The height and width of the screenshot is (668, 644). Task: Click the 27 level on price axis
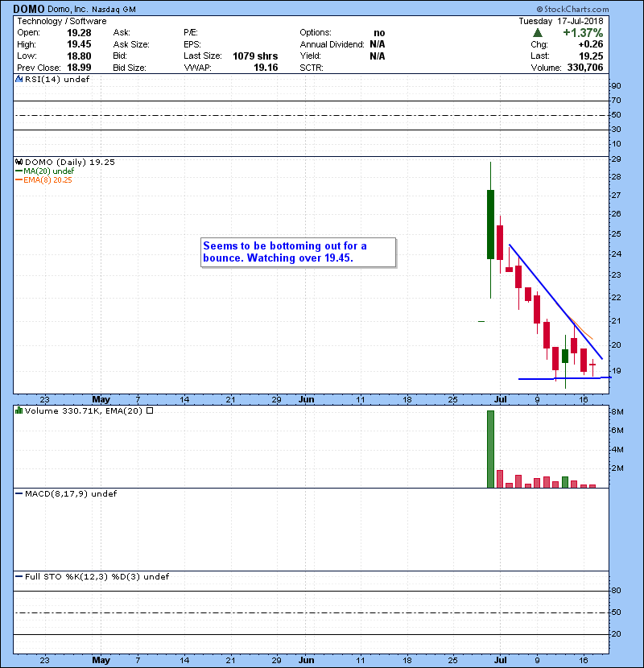[x=616, y=196]
